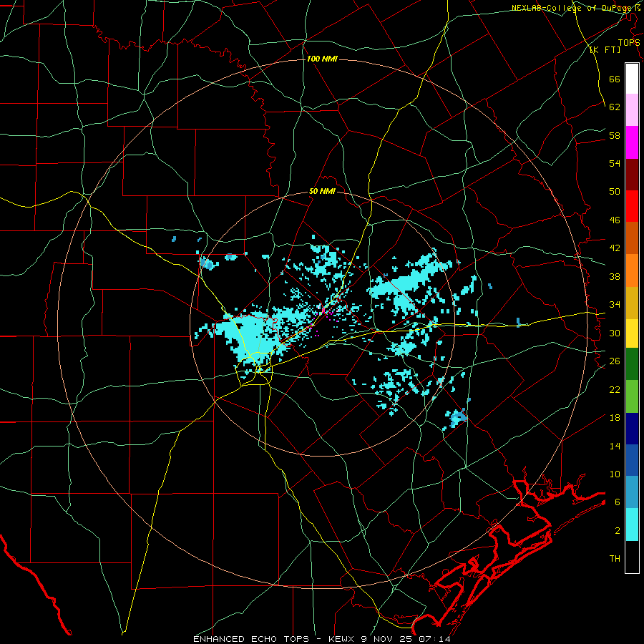Click the '30' legend value
Image resolution: width=644 pixels, height=644 pixels.
pos(615,333)
